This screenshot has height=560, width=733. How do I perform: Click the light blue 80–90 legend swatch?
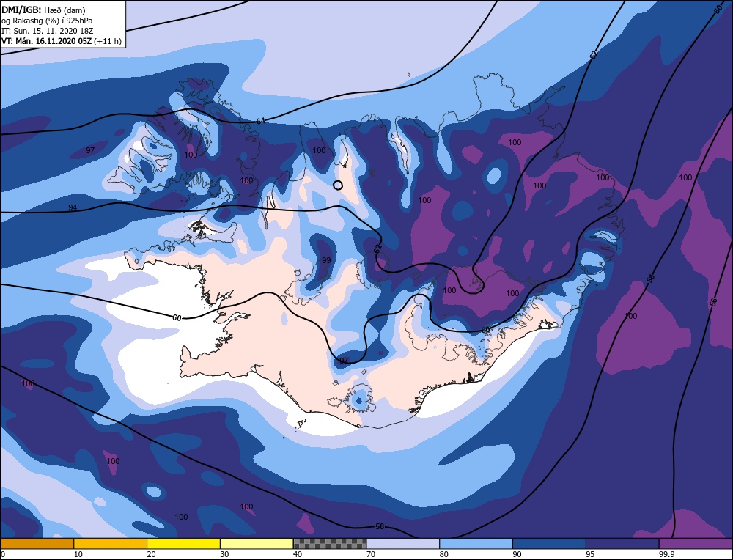pyautogui.click(x=476, y=543)
